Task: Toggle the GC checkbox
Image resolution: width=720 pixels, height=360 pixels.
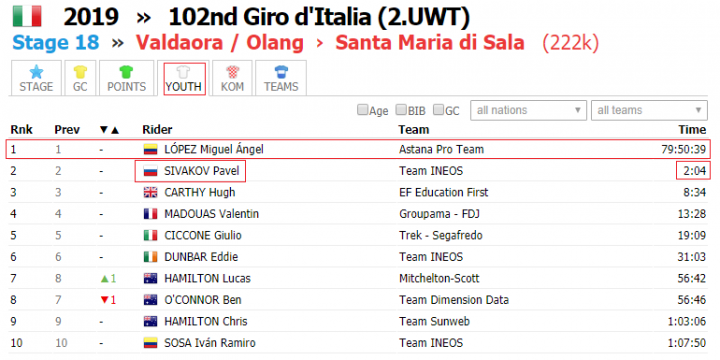Action: (x=439, y=110)
